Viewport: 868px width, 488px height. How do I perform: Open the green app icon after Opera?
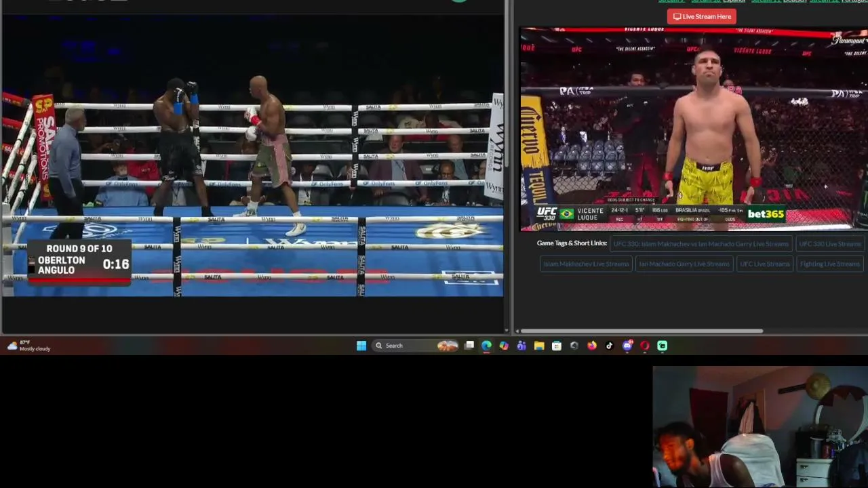click(x=663, y=346)
